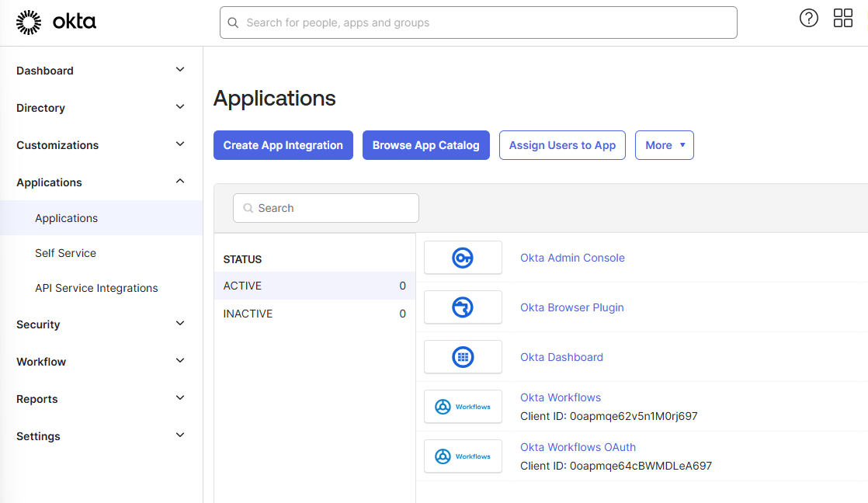Open the Okta Workflows OAuth link
This screenshot has height=503, width=868.
(x=578, y=447)
